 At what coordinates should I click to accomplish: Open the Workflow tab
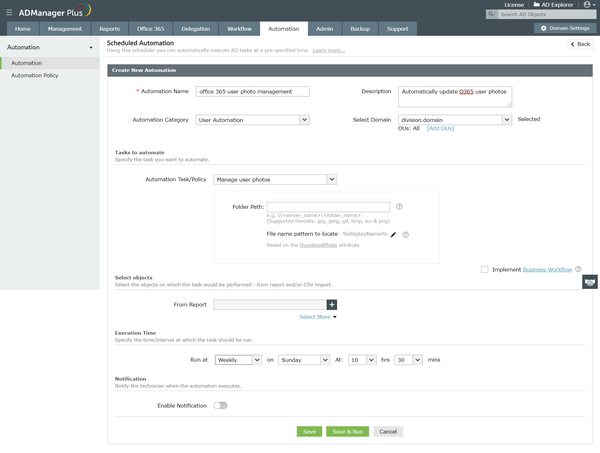point(239,29)
